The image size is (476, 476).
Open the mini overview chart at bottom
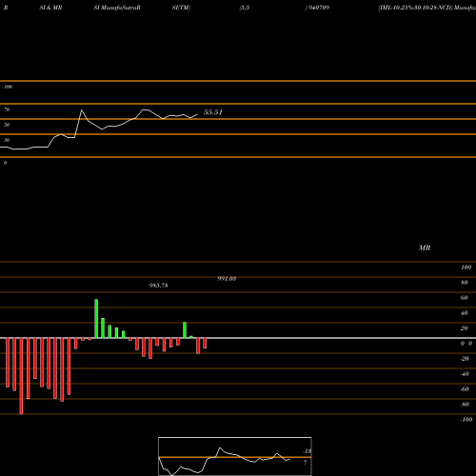[235, 456]
